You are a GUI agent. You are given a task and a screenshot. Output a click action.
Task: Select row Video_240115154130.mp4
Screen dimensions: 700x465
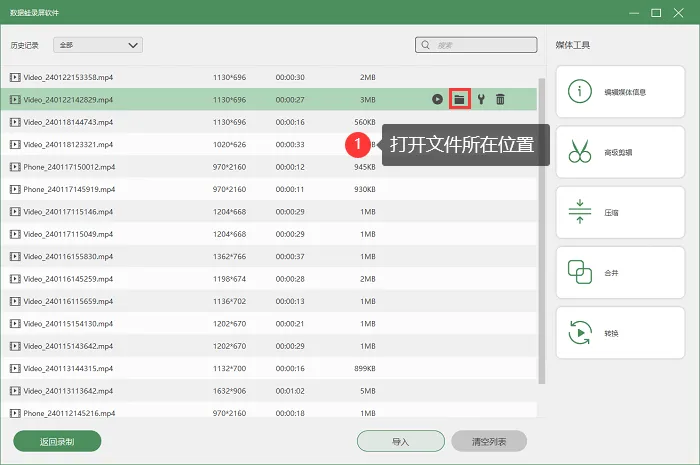(269, 324)
